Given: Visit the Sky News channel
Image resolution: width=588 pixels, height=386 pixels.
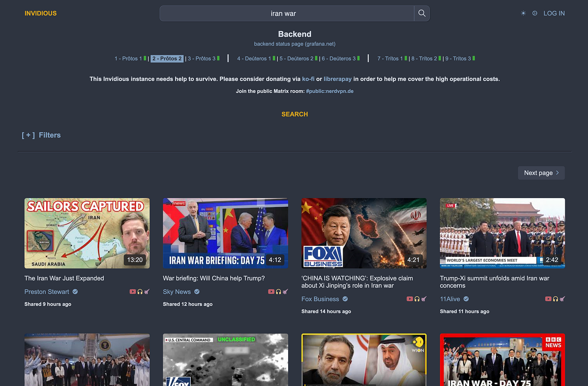Looking at the screenshot, I should (177, 292).
